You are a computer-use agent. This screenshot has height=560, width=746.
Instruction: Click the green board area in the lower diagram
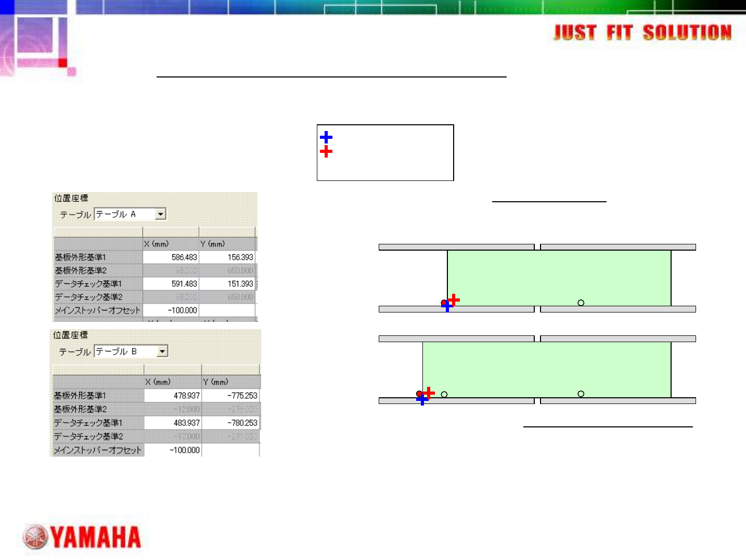pyautogui.click(x=547, y=370)
